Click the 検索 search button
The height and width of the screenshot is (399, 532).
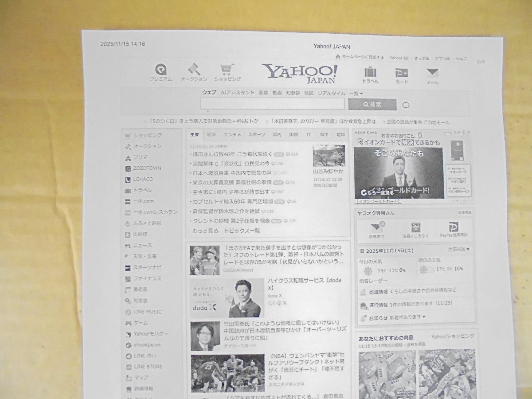pyautogui.click(x=372, y=105)
